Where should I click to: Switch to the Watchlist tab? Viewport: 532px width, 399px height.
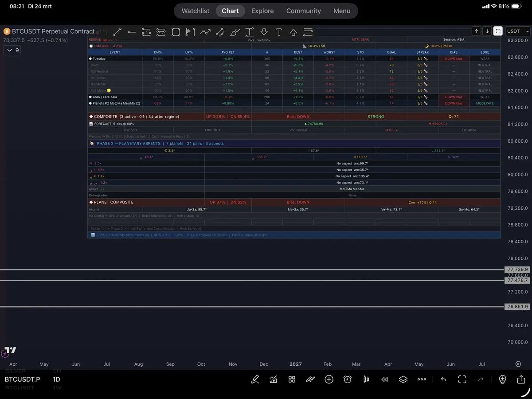[196, 11]
